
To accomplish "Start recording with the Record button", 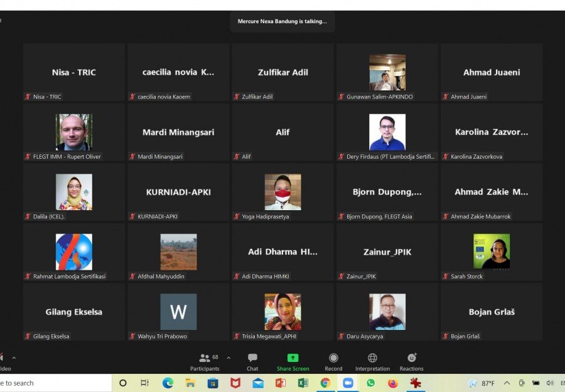I will click(333, 361).
